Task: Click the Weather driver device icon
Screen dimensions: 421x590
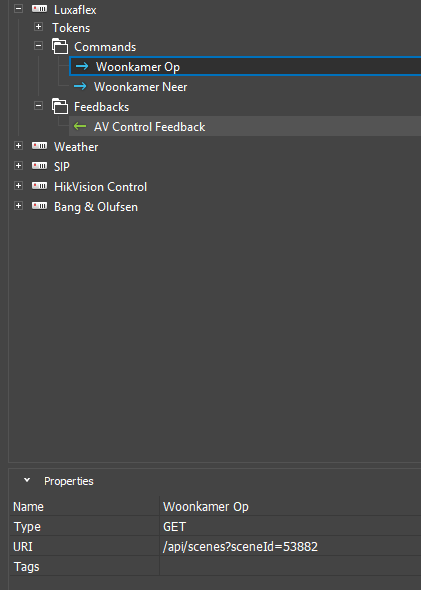Action: (40, 146)
